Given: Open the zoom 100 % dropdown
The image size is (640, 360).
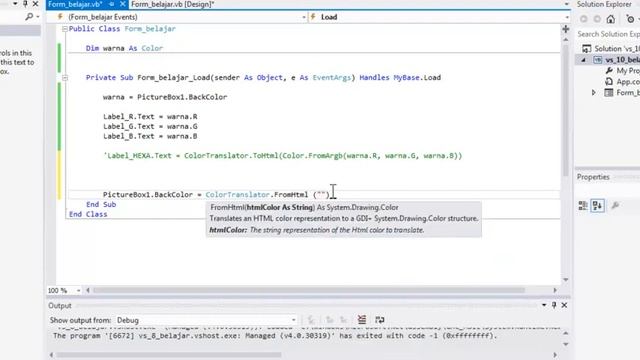Looking at the screenshot, I should (78, 291).
